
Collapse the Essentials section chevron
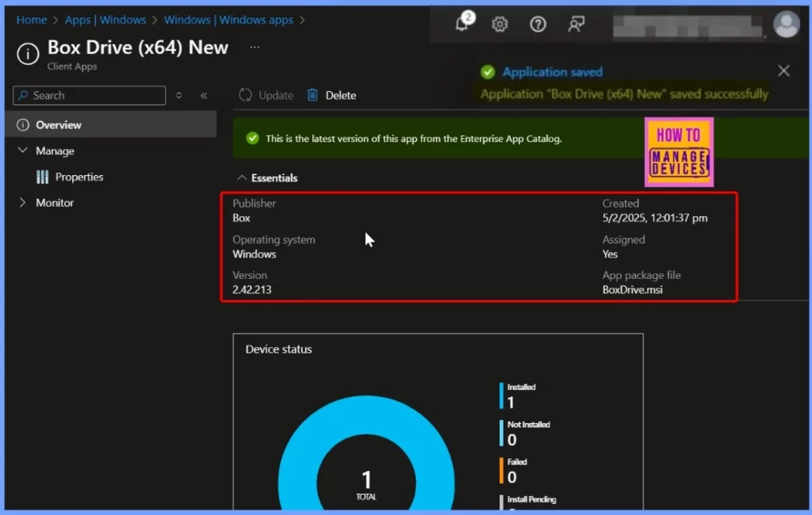241,177
